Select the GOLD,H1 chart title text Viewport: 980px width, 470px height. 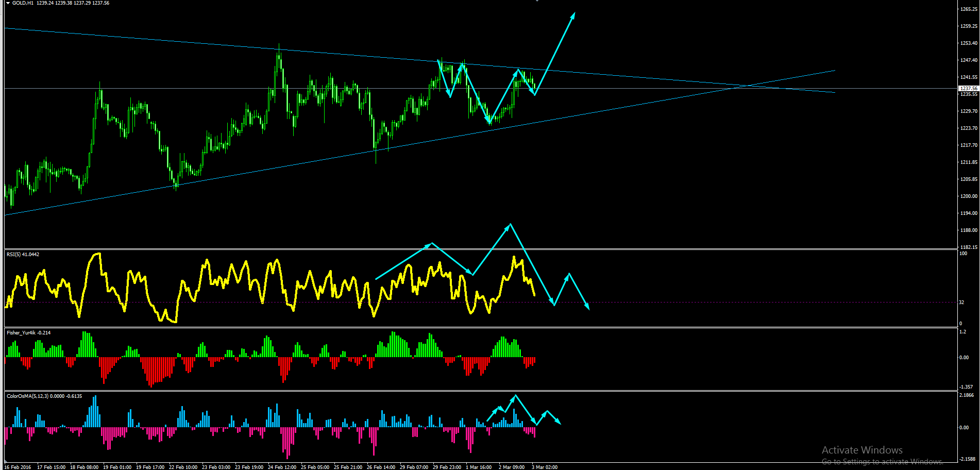tap(23, 3)
